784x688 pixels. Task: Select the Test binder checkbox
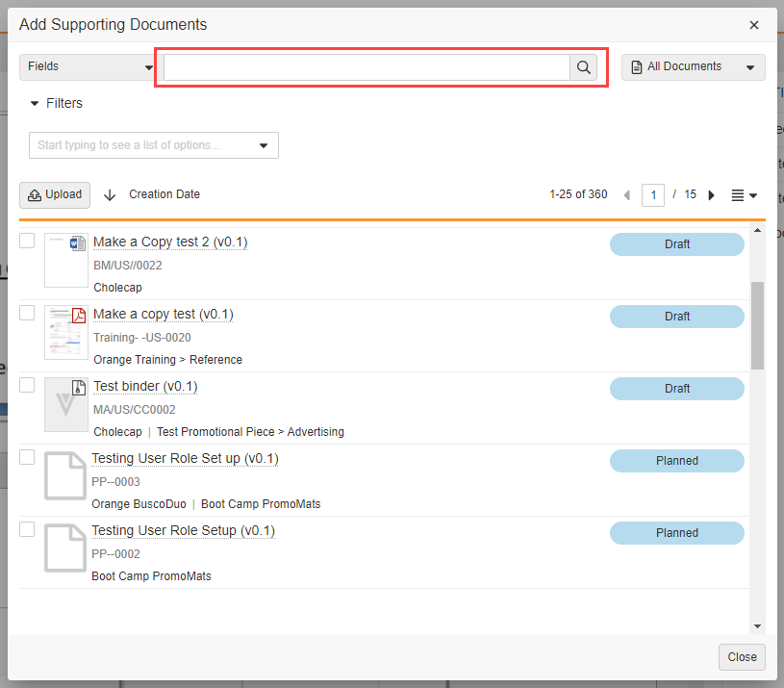27,385
